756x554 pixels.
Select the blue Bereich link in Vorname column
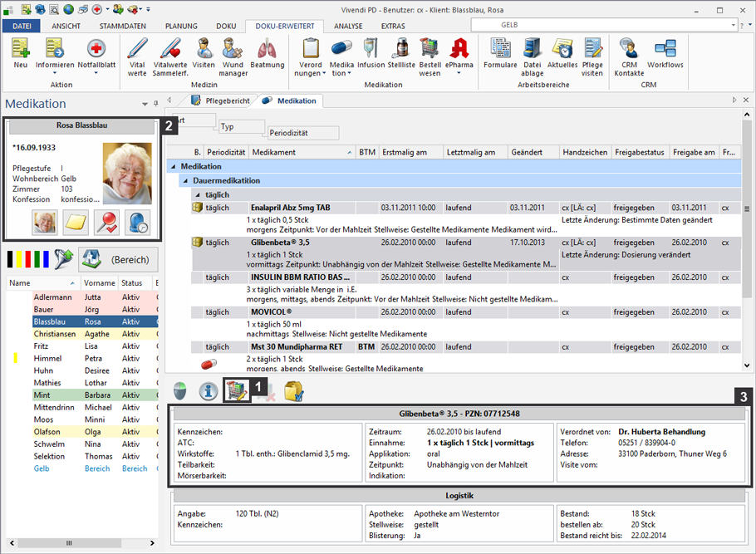point(98,468)
